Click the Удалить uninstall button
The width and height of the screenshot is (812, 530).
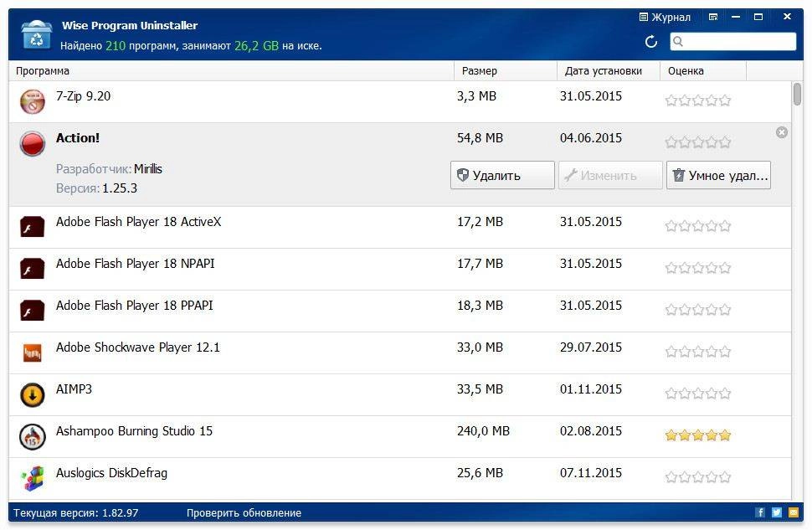click(x=502, y=175)
